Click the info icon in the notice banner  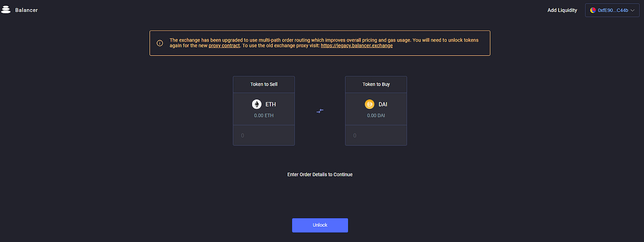160,43
